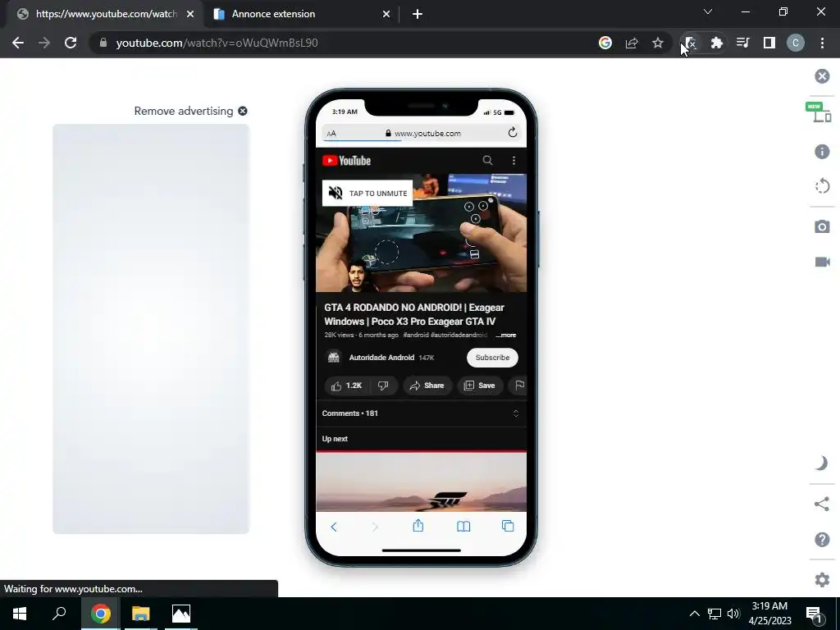The height and width of the screenshot is (630, 840).
Task: Open simulator help question mark
Action: click(822, 540)
